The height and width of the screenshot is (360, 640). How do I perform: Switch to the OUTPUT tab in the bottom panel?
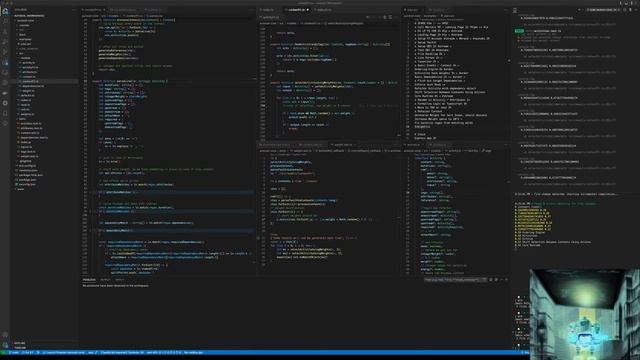[105, 280]
